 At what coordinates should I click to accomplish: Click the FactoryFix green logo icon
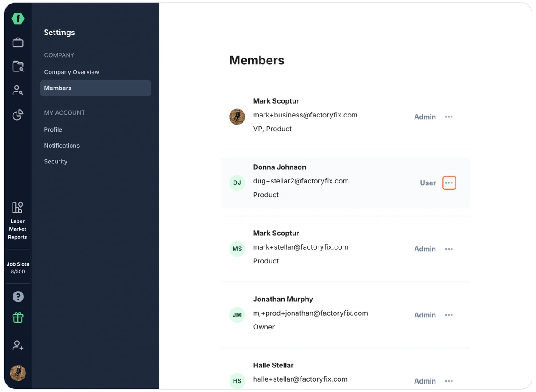pyautogui.click(x=18, y=18)
